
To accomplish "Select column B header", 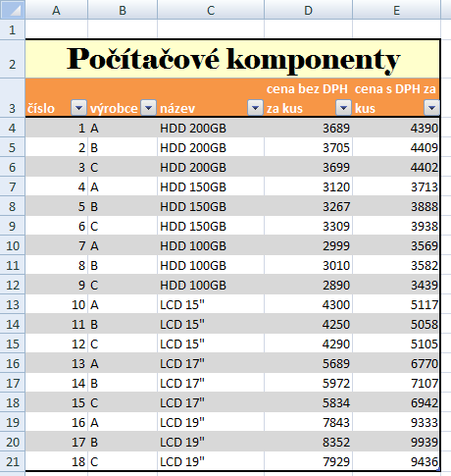I will click(123, 10).
